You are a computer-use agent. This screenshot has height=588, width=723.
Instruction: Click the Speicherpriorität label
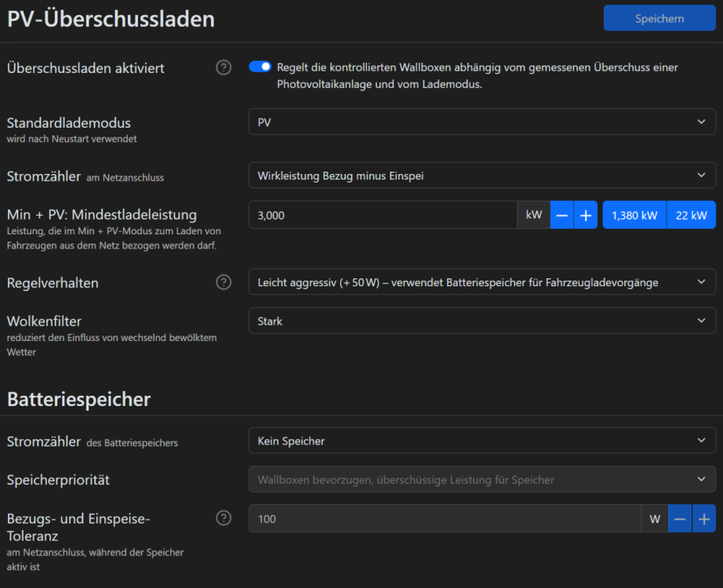58,480
